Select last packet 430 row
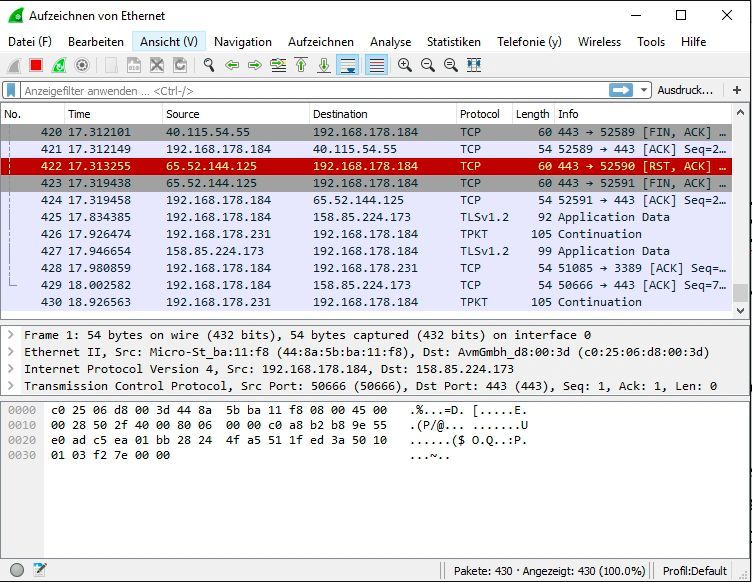The image size is (752, 582). (366, 302)
